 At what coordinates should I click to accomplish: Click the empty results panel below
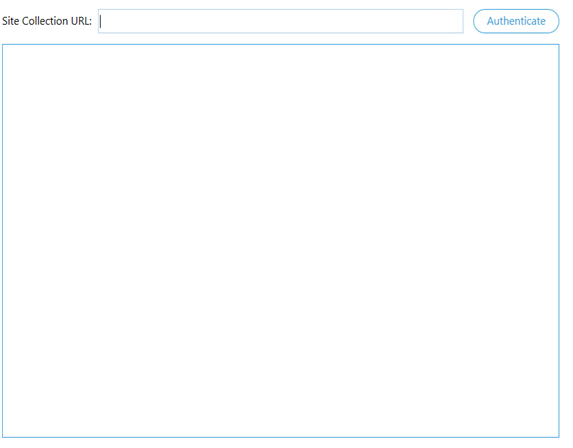(x=281, y=241)
